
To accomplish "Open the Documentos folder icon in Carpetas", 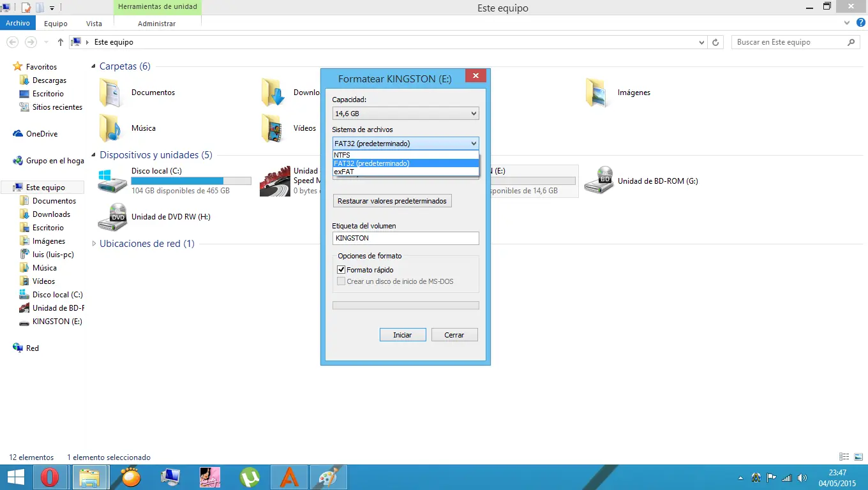I will (x=111, y=93).
